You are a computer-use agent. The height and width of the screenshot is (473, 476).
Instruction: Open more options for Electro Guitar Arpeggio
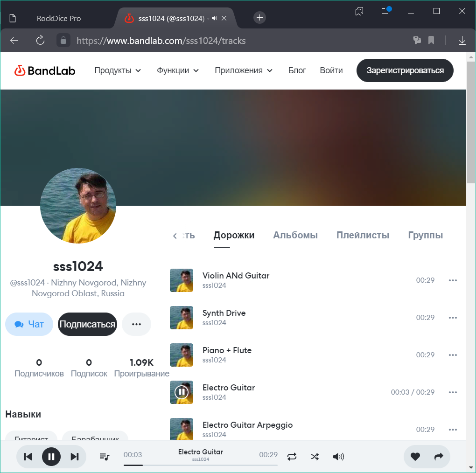click(x=453, y=430)
